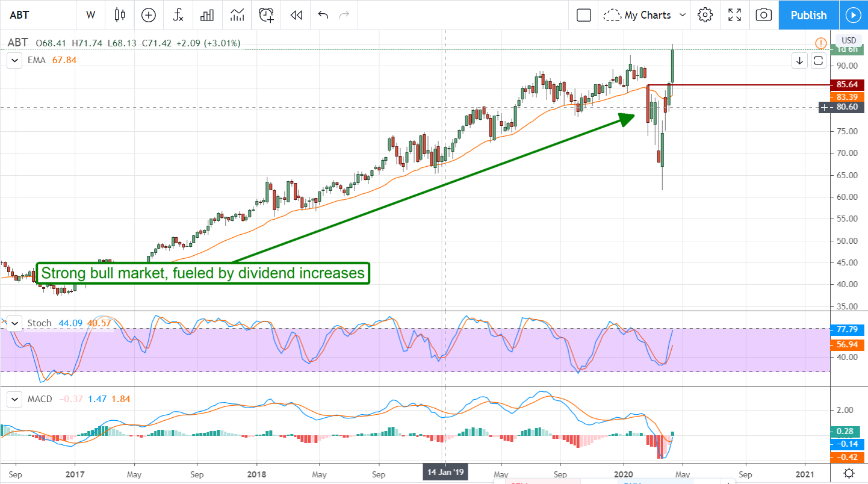Click the cloud icon beside My Charts

coord(612,15)
